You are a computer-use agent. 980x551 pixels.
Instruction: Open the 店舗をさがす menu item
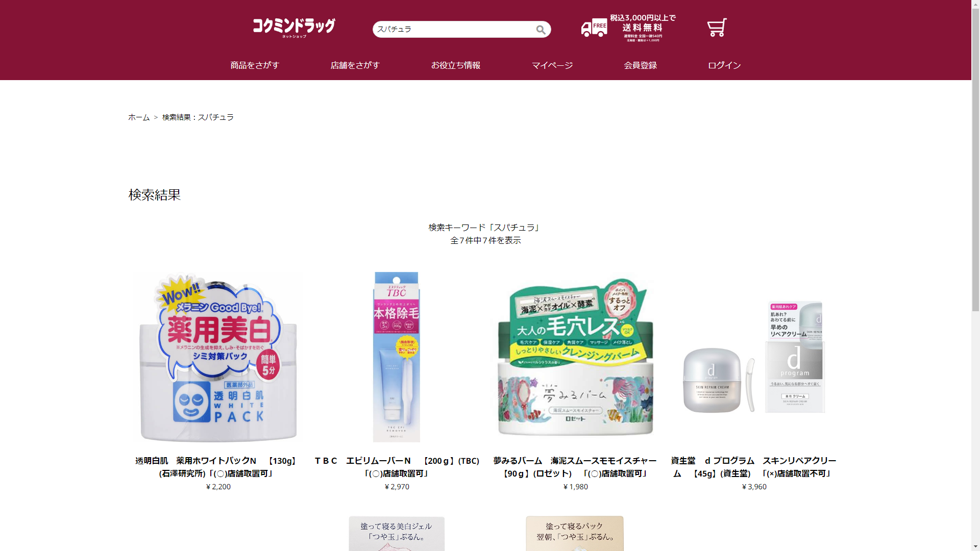coord(355,65)
